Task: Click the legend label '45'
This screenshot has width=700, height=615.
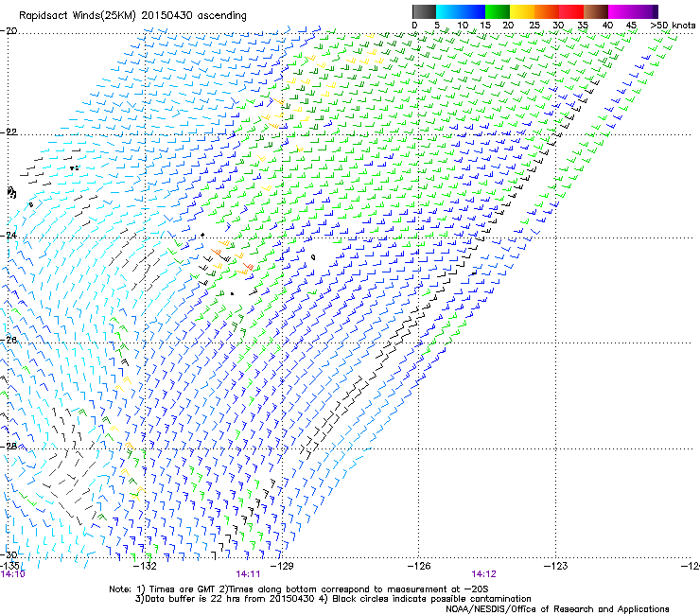Action: pyautogui.click(x=631, y=26)
